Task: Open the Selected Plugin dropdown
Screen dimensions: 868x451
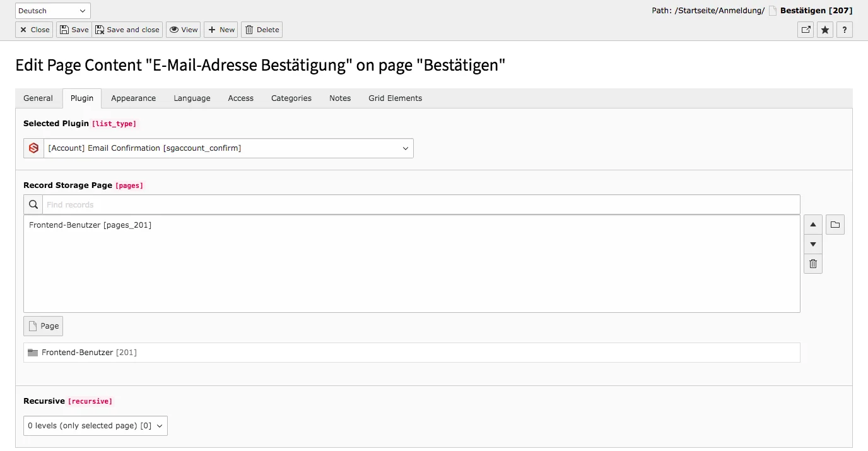Action: (x=227, y=148)
